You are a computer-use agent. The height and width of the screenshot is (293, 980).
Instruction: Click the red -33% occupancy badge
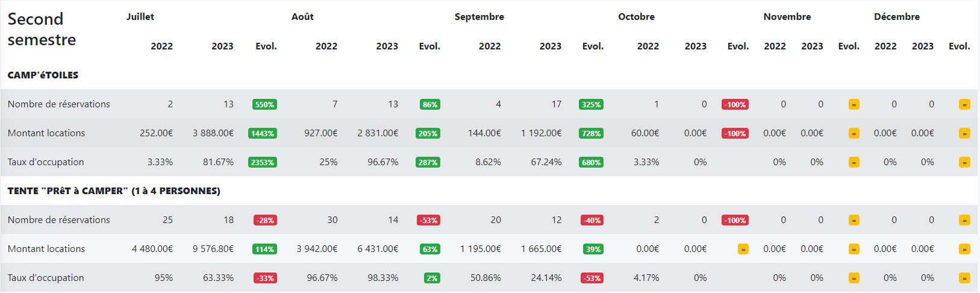point(265,278)
